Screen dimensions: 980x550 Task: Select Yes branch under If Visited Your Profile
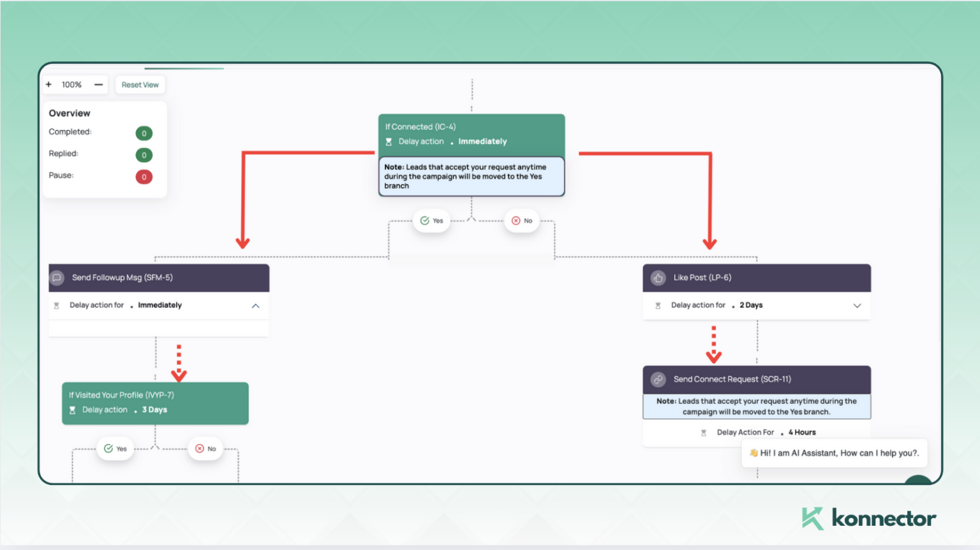click(115, 449)
